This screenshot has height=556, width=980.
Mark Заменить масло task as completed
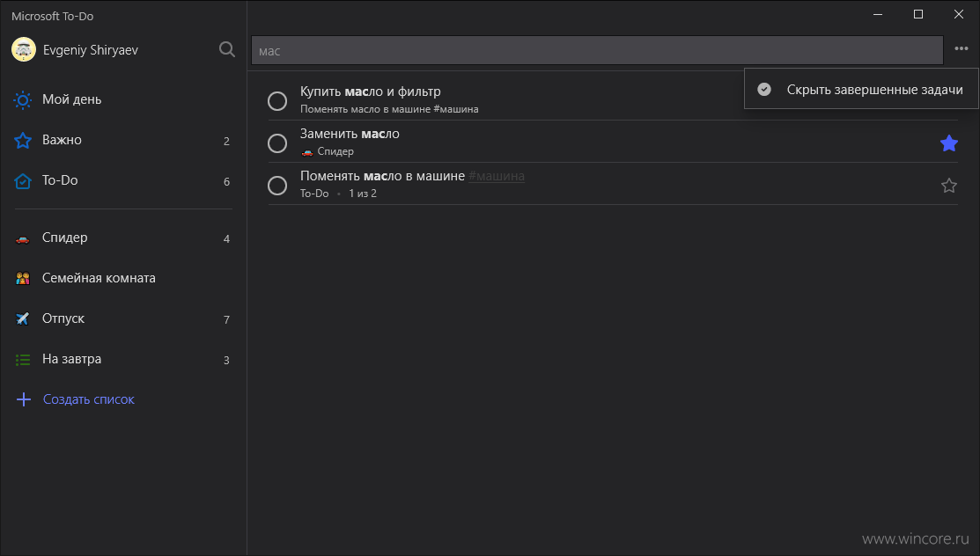[276, 143]
